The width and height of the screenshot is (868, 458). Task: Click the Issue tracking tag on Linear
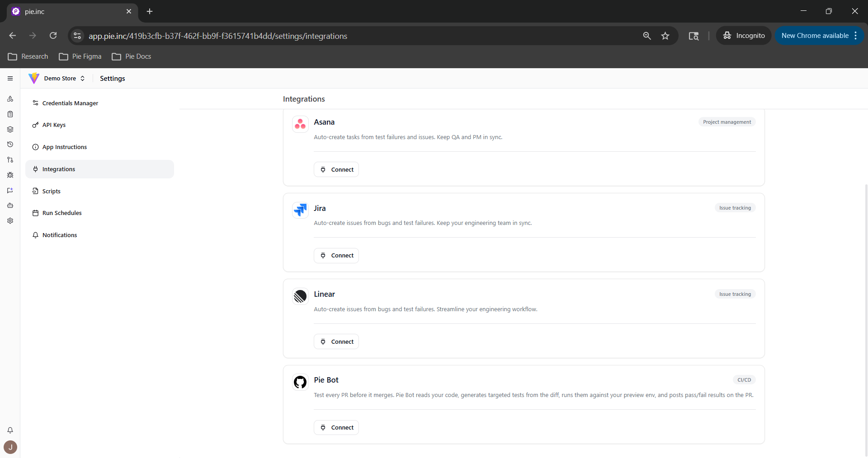pyautogui.click(x=735, y=294)
